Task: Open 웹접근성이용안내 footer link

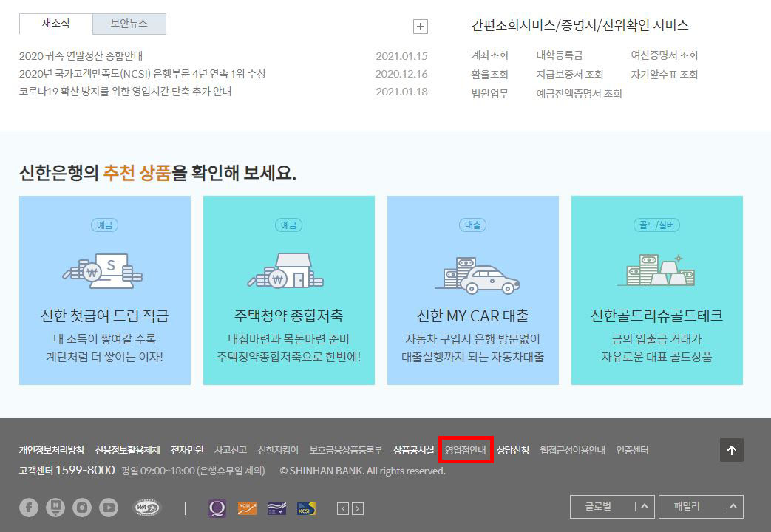Action: click(572, 450)
